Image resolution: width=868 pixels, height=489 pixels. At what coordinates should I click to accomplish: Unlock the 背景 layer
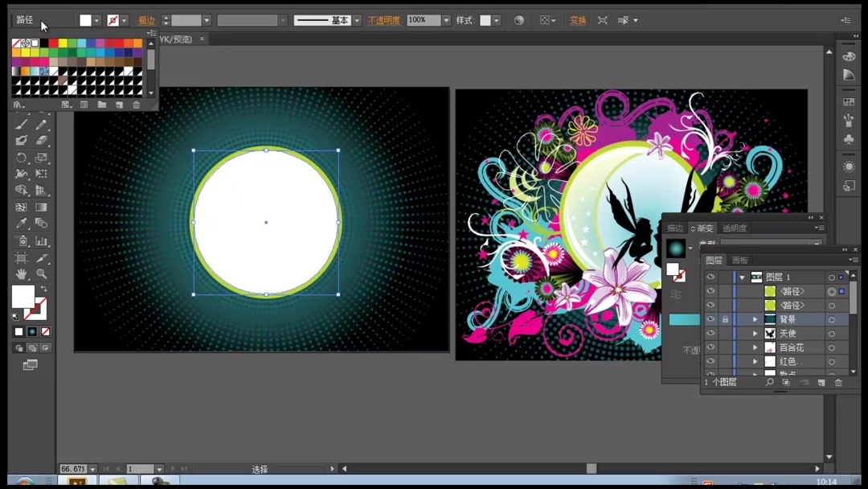pyautogui.click(x=725, y=319)
